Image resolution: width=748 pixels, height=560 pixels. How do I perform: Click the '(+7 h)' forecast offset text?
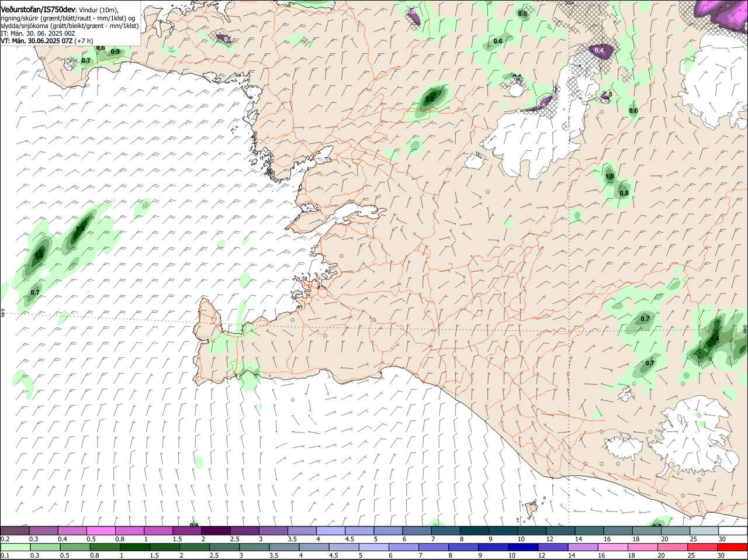(x=84, y=41)
